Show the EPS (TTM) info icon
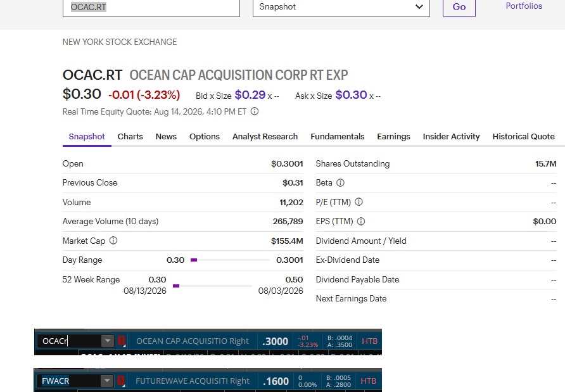 pyautogui.click(x=360, y=221)
